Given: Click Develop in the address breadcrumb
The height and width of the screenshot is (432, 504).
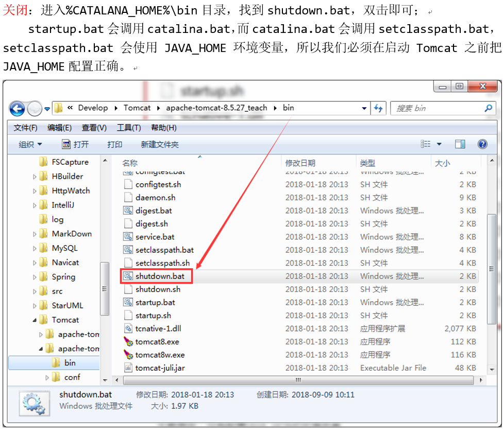Looking at the screenshot, I should coord(93,108).
